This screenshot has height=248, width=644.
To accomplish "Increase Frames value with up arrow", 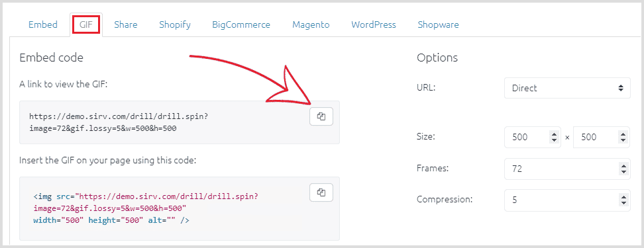I will pos(624,166).
